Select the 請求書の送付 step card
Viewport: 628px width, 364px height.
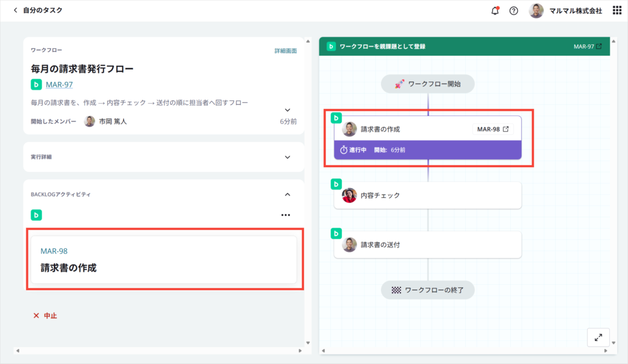[428, 244]
